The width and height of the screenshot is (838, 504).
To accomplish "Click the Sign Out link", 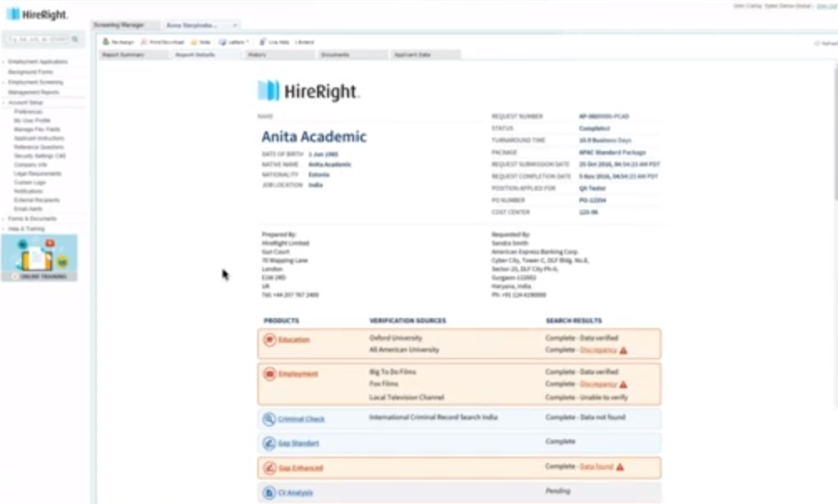I will [x=827, y=6].
